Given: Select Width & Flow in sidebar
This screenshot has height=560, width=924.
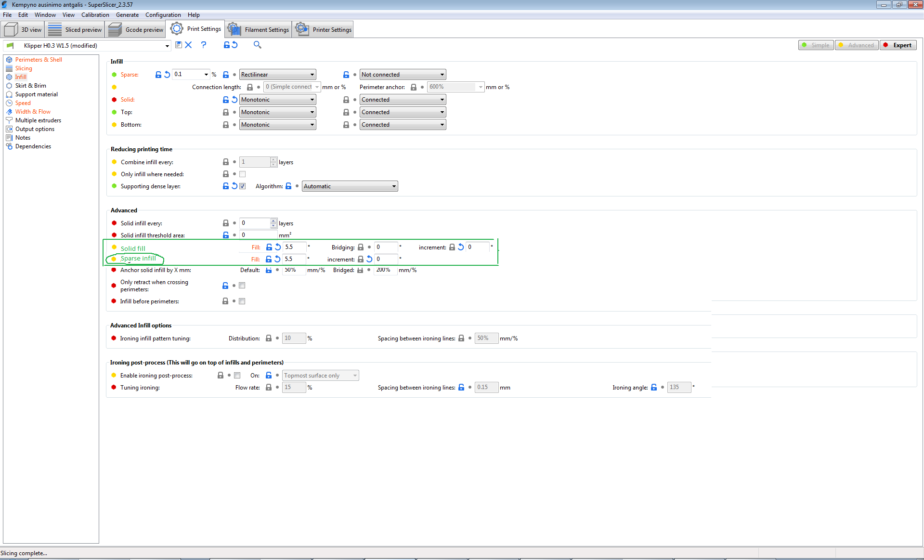Looking at the screenshot, I should [x=32, y=111].
